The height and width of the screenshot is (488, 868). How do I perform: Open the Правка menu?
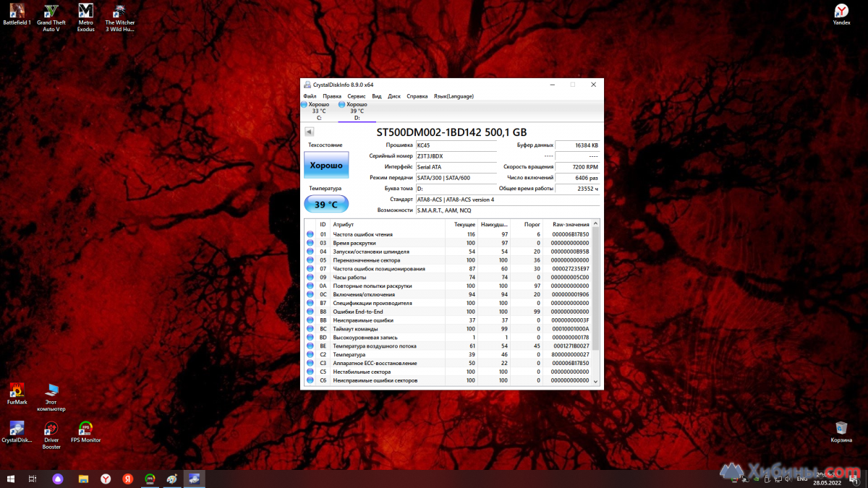[x=332, y=96]
